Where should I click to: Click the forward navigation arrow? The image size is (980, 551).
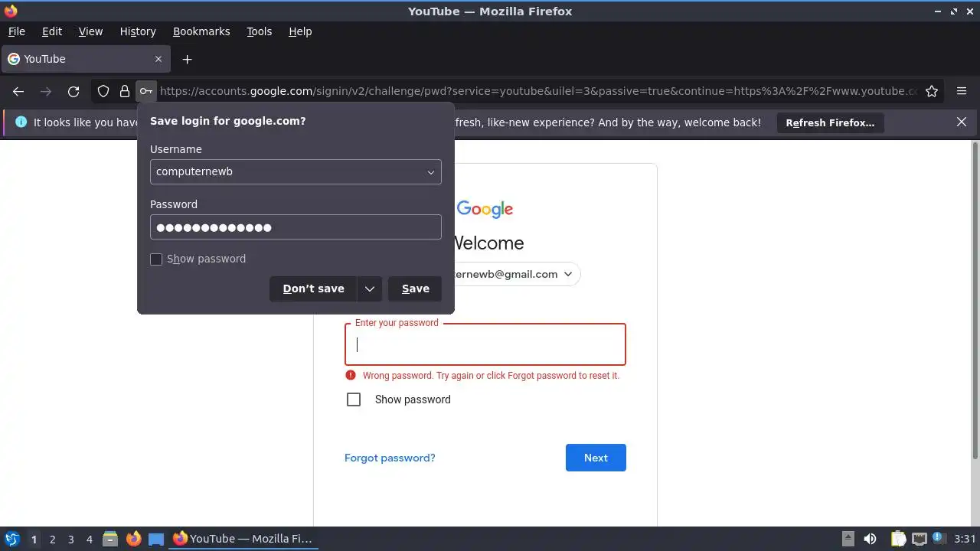[46, 91]
